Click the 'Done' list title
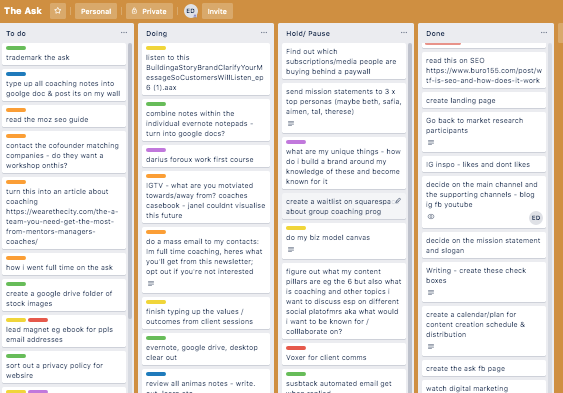The width and height of the screenshot is (563, 393). pos(435,33)
